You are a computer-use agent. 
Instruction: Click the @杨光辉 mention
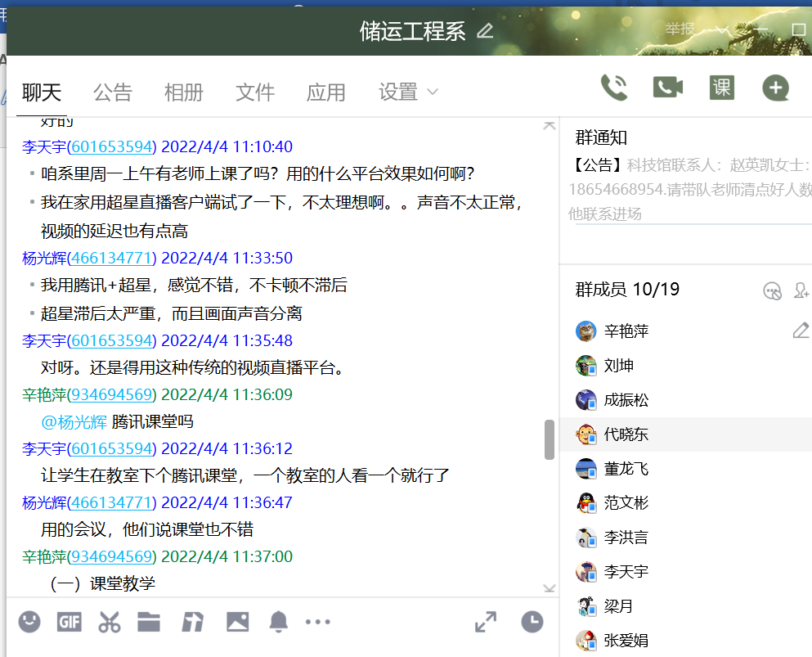pyautogui.click(x=74, y=422)
